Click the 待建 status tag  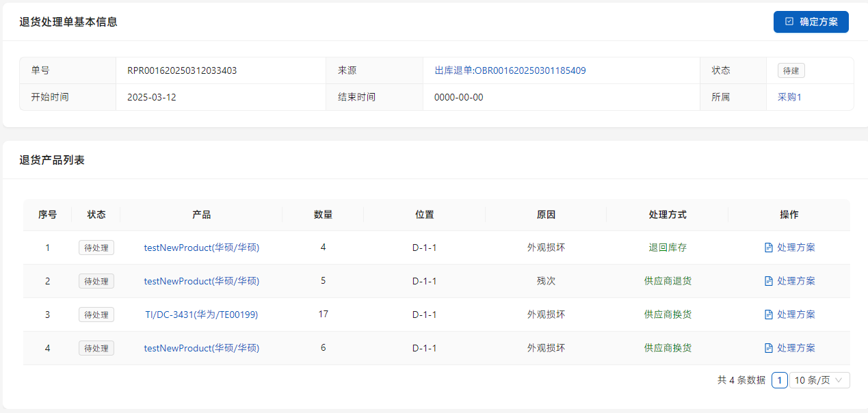pyautogui.click(x=791, y=70)
